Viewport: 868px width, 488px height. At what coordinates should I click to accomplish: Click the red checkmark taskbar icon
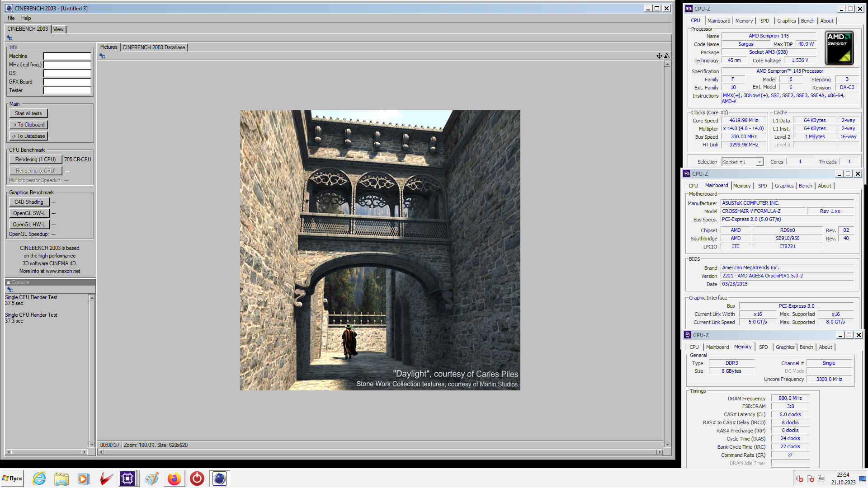click(x=106, y=479)
